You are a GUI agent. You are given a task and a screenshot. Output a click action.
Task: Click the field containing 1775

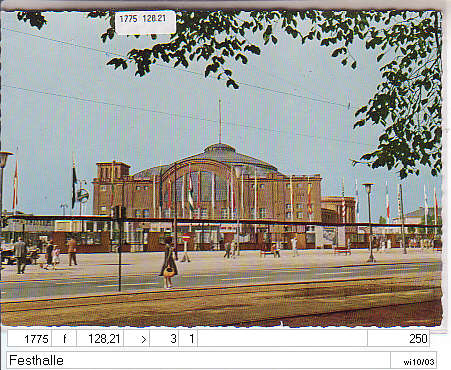(x=29, y=339)
